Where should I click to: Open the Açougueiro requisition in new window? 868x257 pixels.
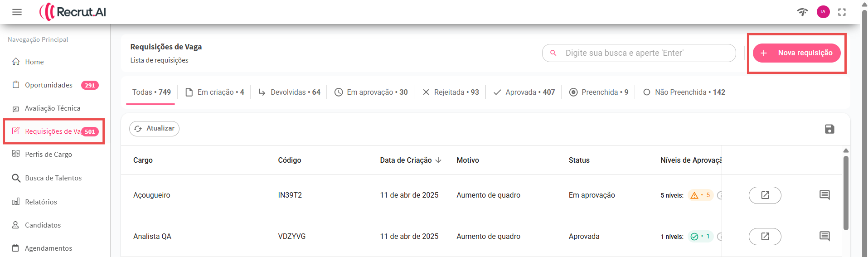(765, 195)
